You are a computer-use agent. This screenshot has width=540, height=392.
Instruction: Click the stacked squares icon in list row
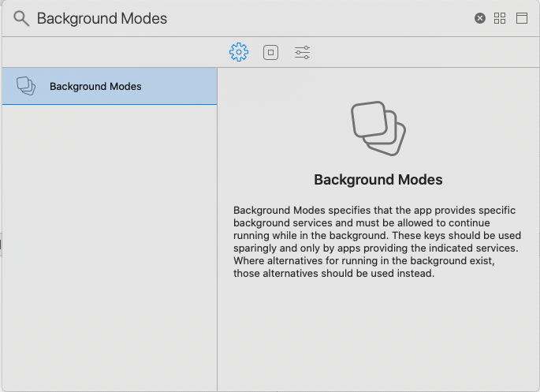click(x=26, y=86)
